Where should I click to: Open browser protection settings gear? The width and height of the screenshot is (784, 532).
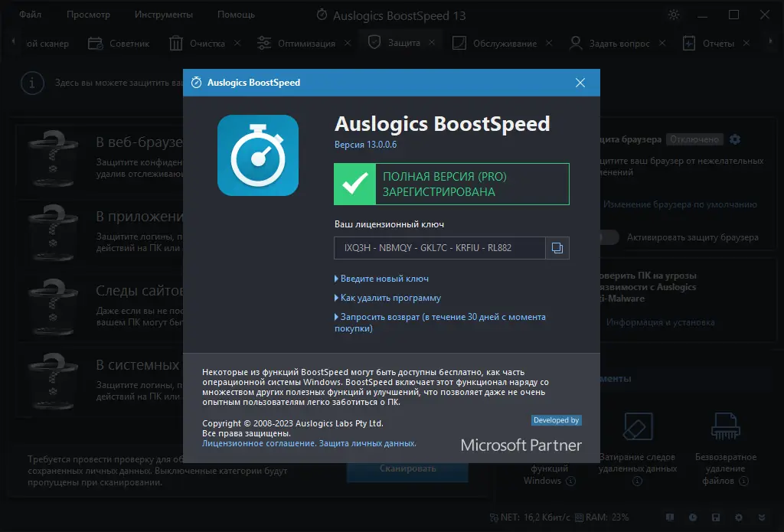tap(734, 139)
